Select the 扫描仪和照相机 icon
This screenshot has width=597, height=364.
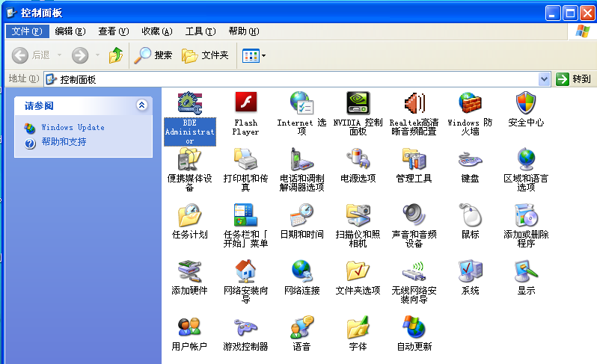pyautogui.click(x=358, y=215)
